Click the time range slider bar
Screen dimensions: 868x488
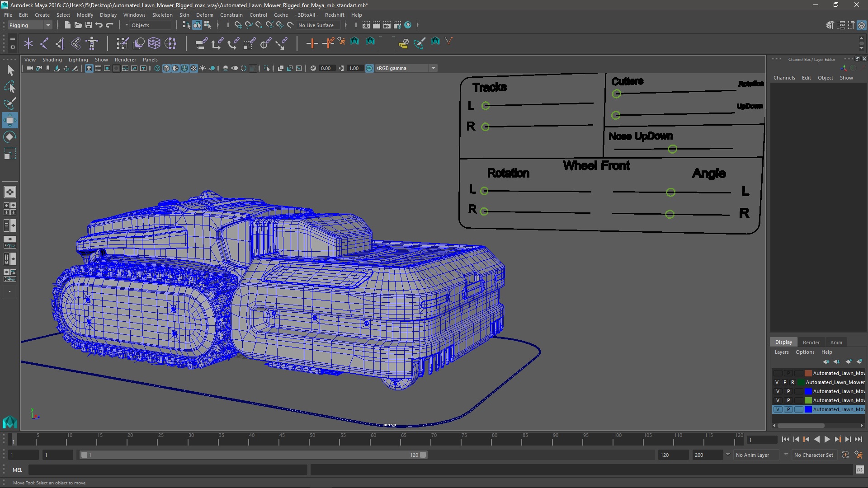click(x=253, y=455)
